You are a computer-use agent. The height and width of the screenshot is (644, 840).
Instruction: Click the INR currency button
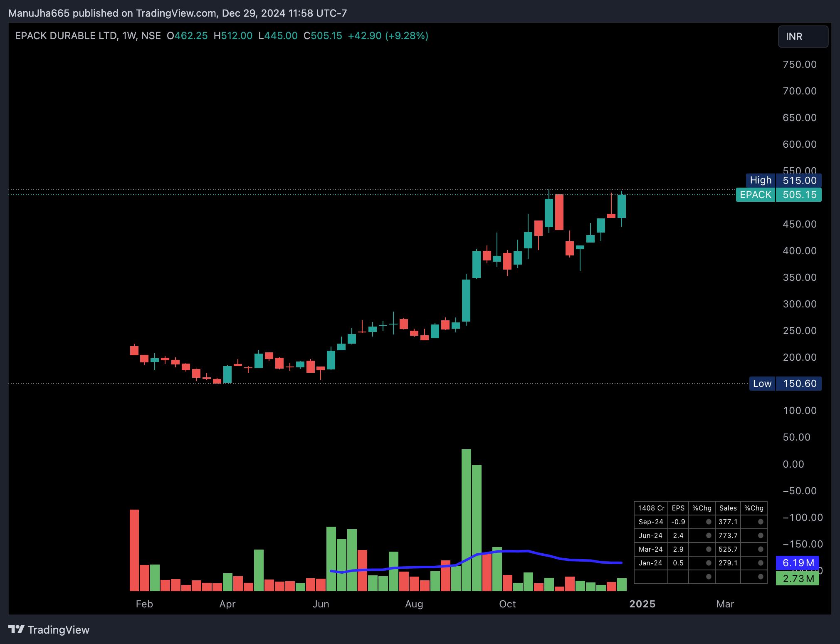[803, 37]
